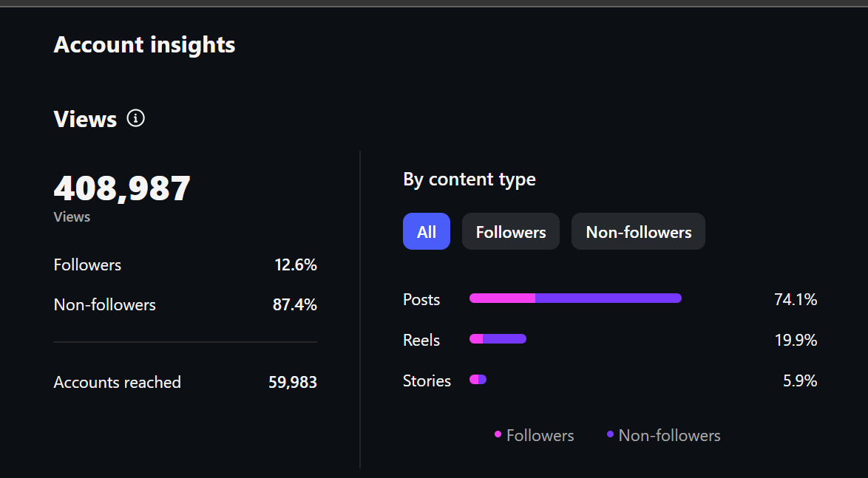Click the Accounts reached label
The height and width of the screenshot is (478, 868).
[118, 383]
